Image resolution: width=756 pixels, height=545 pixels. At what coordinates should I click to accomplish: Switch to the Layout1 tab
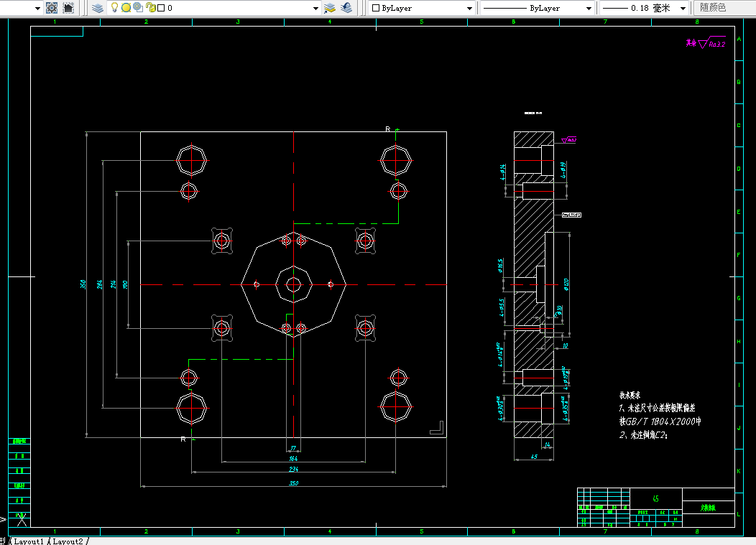pyautogui.click(x=29, y=541)
